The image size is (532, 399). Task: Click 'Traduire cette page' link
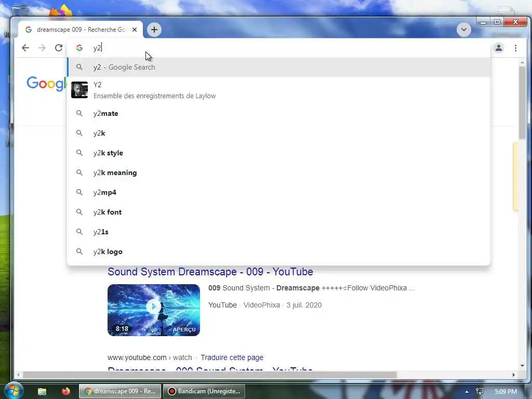tap(232, 357)
